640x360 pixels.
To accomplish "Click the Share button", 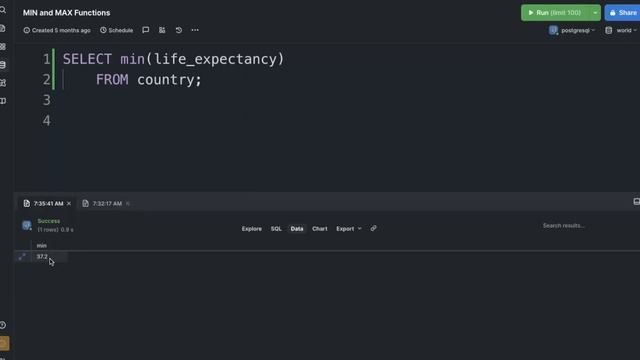I will pyautogui.click(x=622, y=13).
